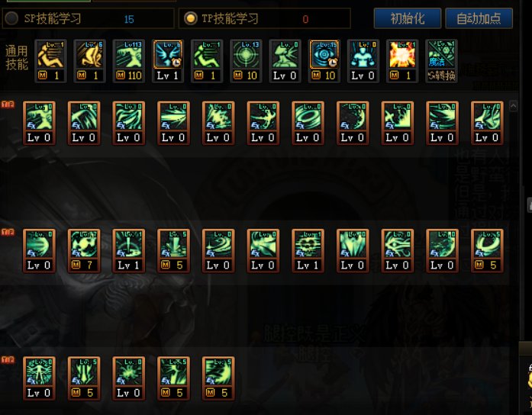
Task: Click the blue armored figure skill Lv 0
Action: 363,61
